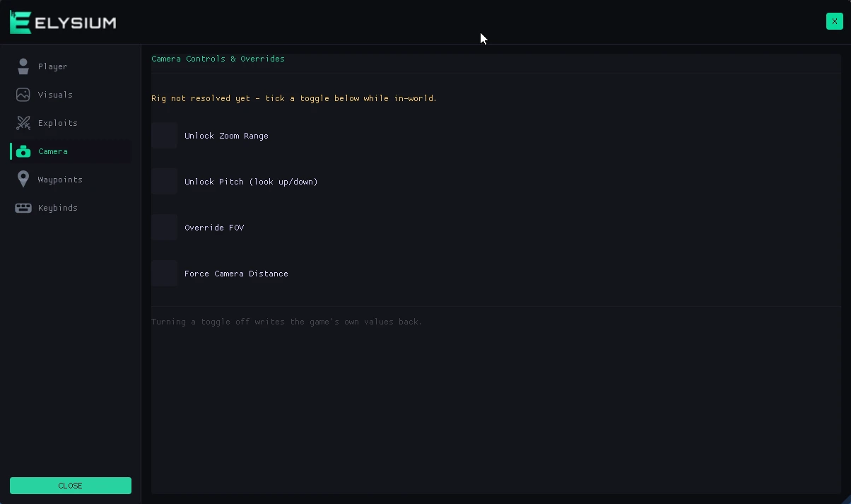
Task: Check the Force Camera Distance box
Action: coord(164,274)
